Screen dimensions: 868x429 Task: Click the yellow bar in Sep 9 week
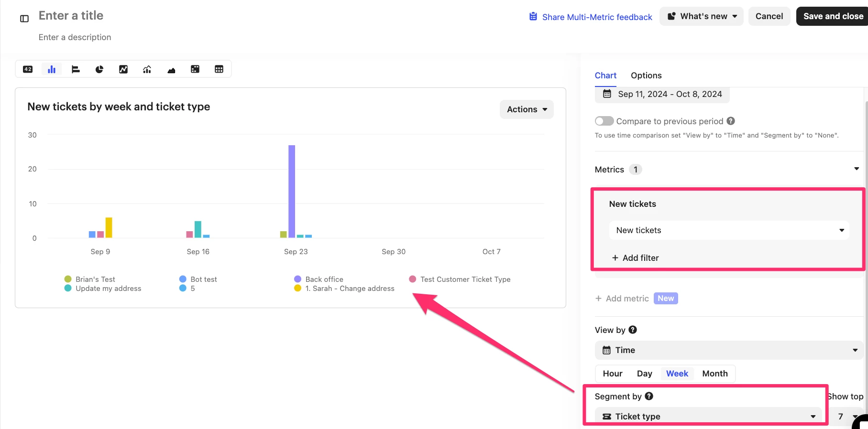(109, 227)
